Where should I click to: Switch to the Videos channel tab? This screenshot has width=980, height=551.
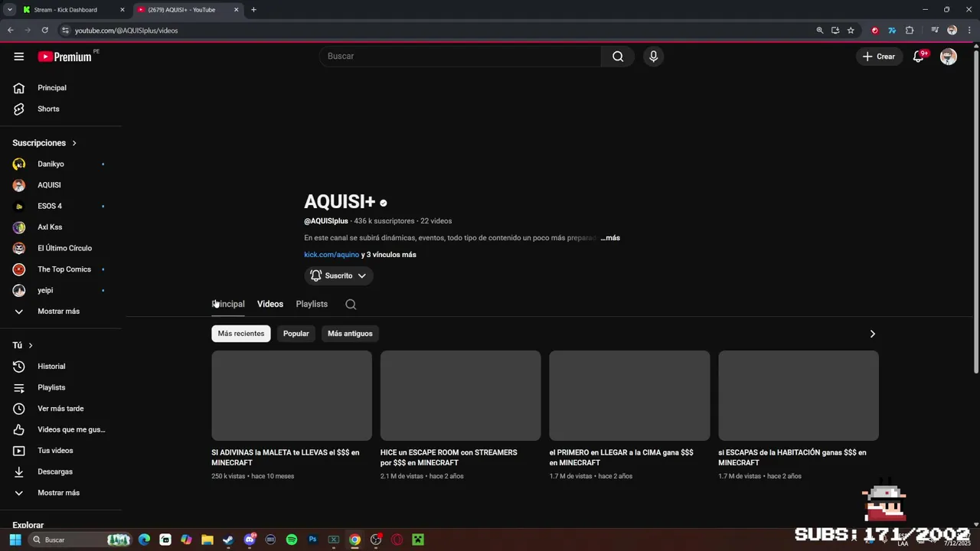pyautogui.click(x=270, y=305)
